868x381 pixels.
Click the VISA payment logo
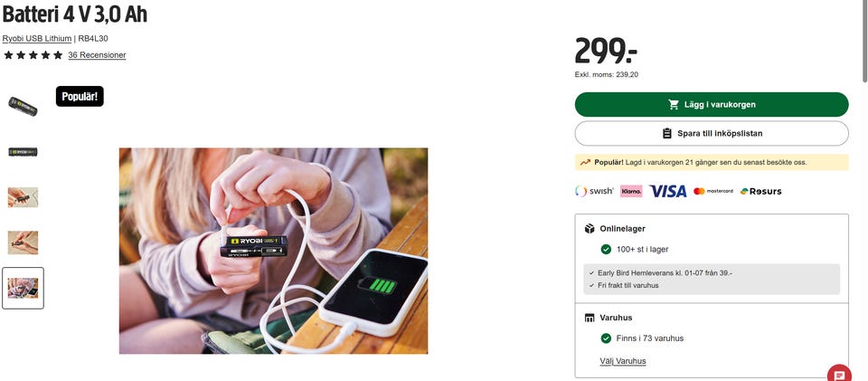click(667, 191)
